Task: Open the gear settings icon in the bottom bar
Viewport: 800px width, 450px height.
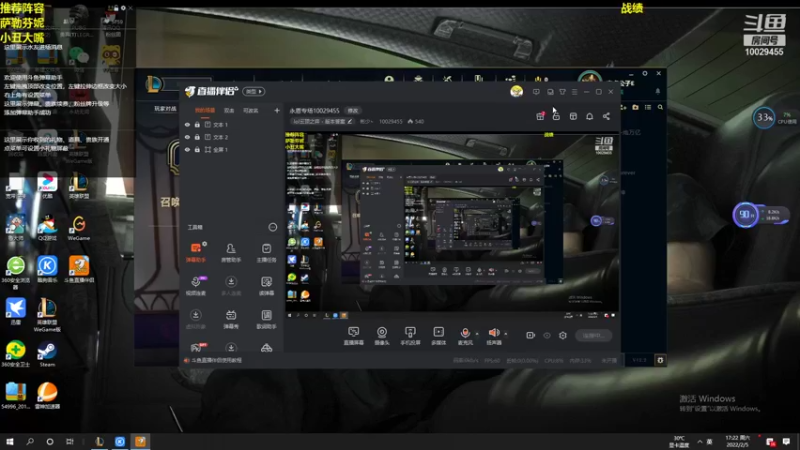Action: coord(563,335)
